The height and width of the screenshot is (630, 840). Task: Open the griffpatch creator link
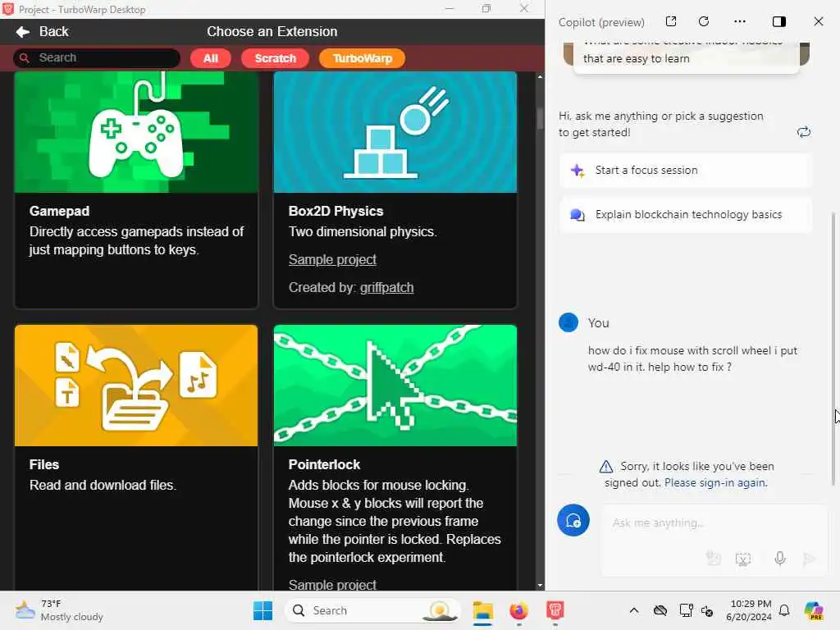pyautogui.click(x=387, y=288)
